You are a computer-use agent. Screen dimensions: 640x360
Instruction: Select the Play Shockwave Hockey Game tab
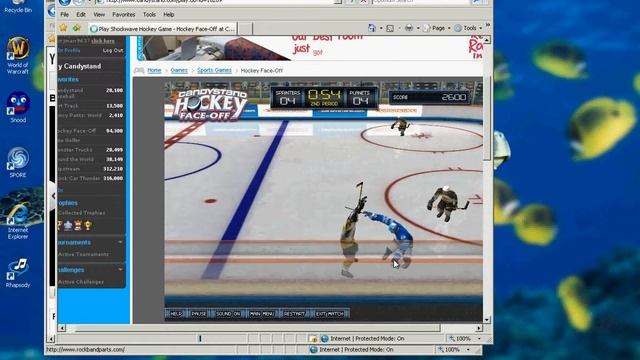pyautogui.click(x=162, y=29)
